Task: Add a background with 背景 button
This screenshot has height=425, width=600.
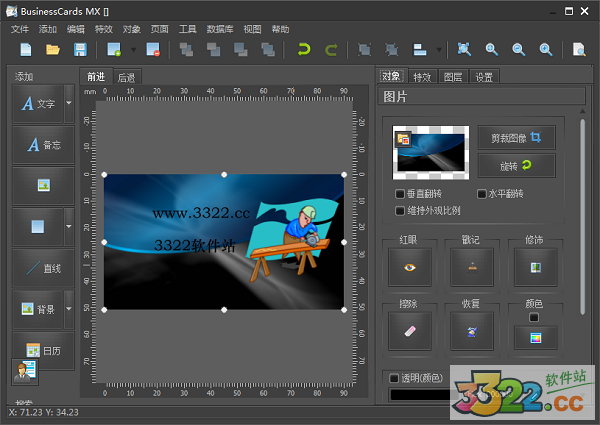Action: click(38, 309)
